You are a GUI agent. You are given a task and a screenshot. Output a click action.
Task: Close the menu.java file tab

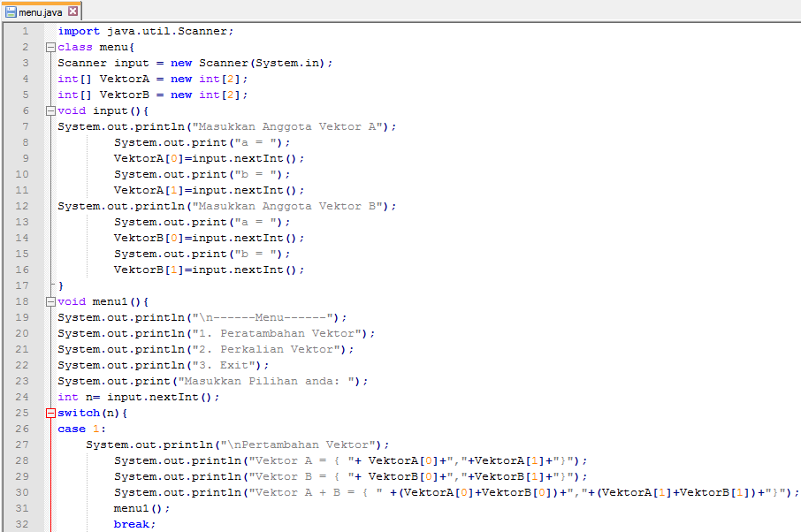72,12
